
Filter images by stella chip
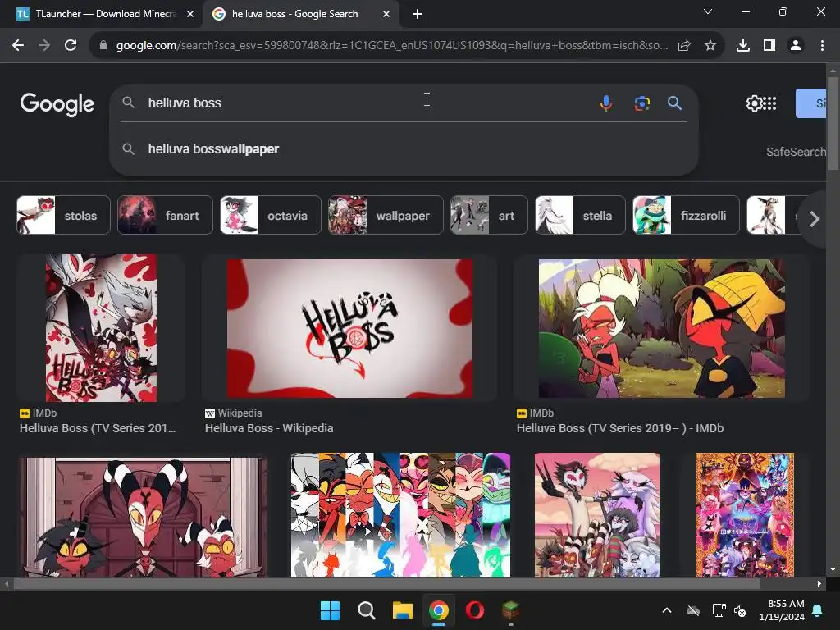pyautogui.click(x=580, y=216)
